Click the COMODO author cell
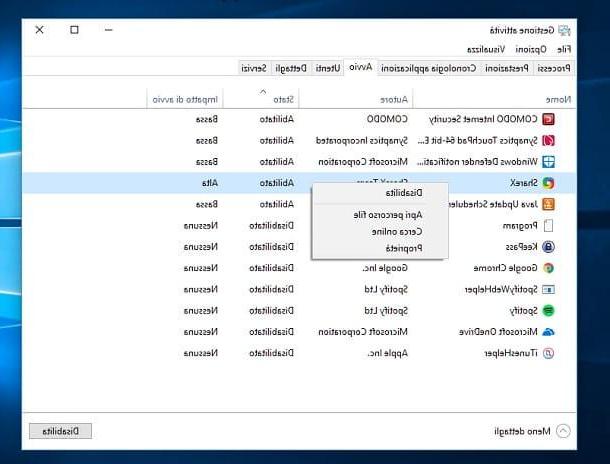610x464 pixels. click(387, 119)
